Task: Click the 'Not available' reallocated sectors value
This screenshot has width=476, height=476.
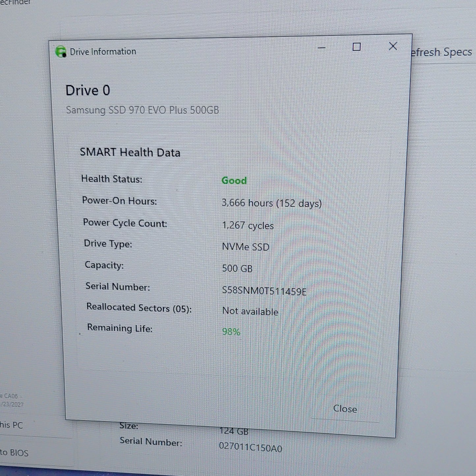Action: pyautogui.click(x=250, y=311)
